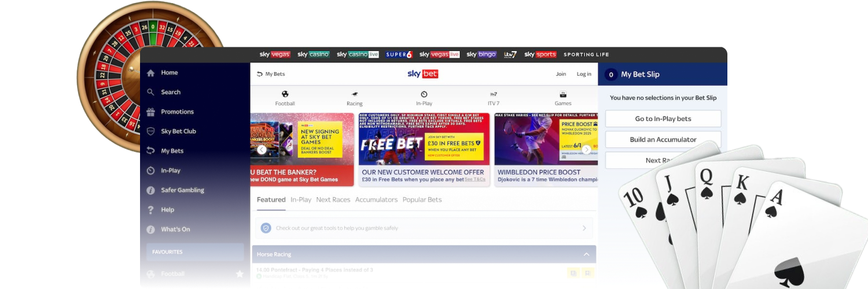The width and height of the screenshot is (868, 289).
Task: Click the safer gambling shield icon in banner
Action: pos(266,228)
